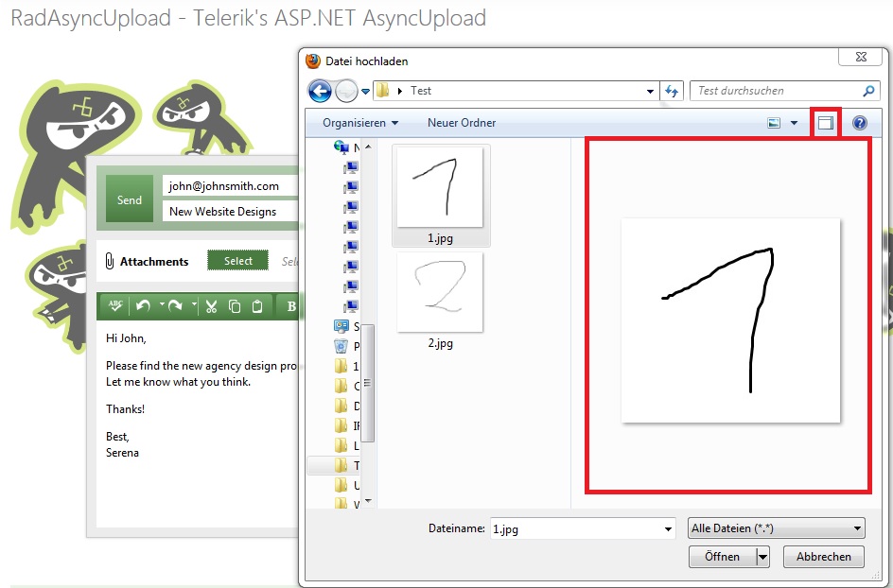Toggle the preview pane button
The height and width of the screenshot is (588, 893).
(x=825, y=123)
